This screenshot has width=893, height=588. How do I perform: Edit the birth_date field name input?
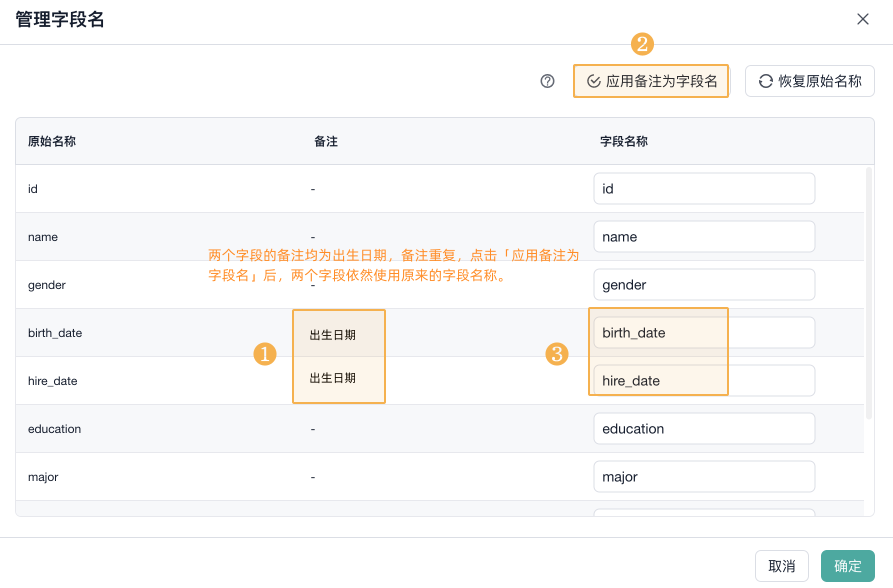coord(704,332)
